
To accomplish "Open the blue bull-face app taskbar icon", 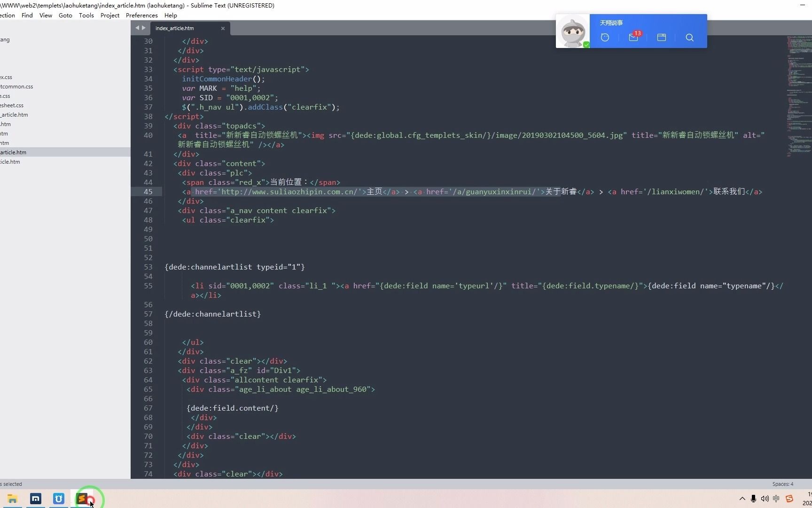I will [59, 499].
